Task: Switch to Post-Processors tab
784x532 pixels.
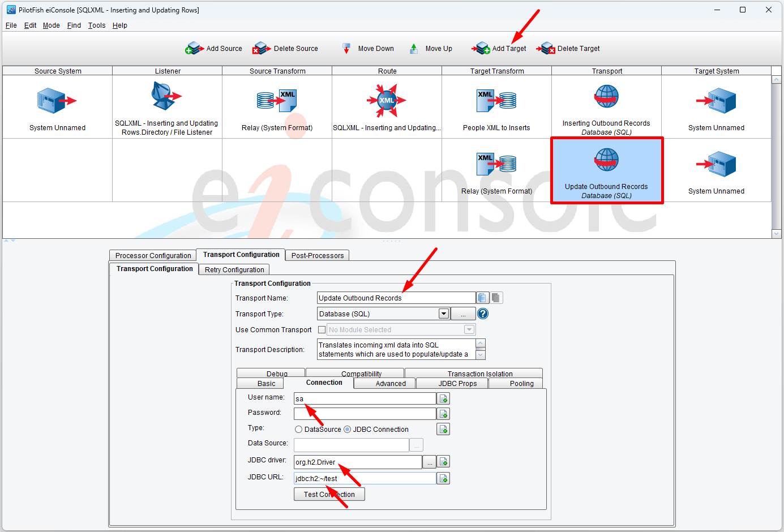Action: (x=317, y=255)
